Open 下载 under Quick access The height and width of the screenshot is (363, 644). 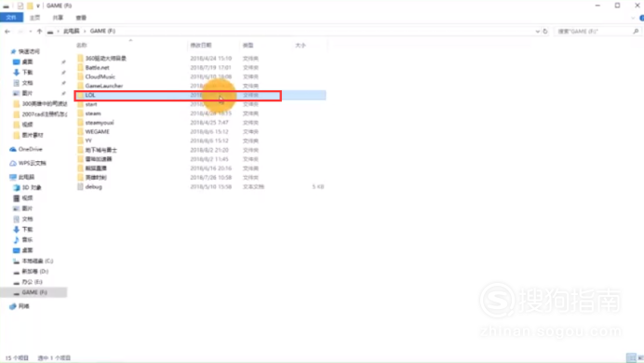pyautogui.click(x=27, y=73)
